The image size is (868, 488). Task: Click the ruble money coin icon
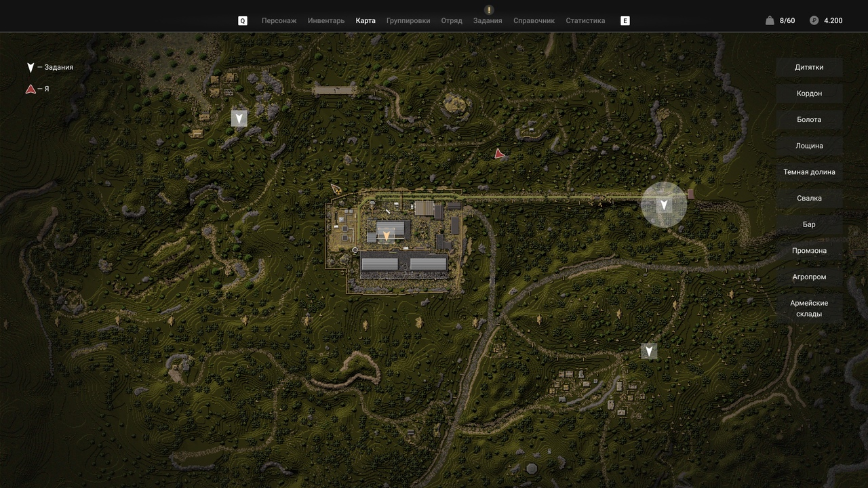click(x=814, y=20)
